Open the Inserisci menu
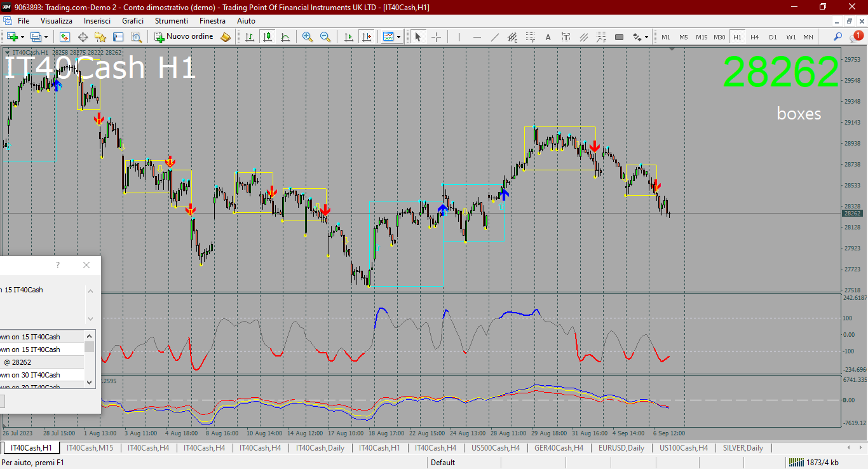Image resolution: width=868 pixels, height=469 pixels. [x=97, y=21]
